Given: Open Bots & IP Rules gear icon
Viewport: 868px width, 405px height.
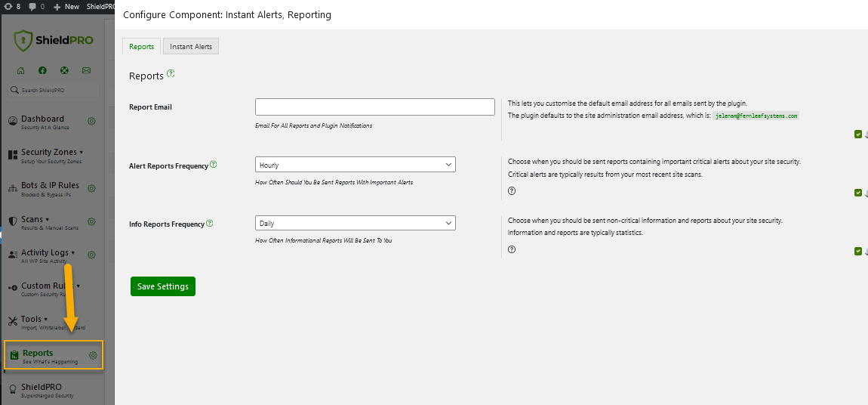Looking at the screenshot, I should tap(92, 188).
